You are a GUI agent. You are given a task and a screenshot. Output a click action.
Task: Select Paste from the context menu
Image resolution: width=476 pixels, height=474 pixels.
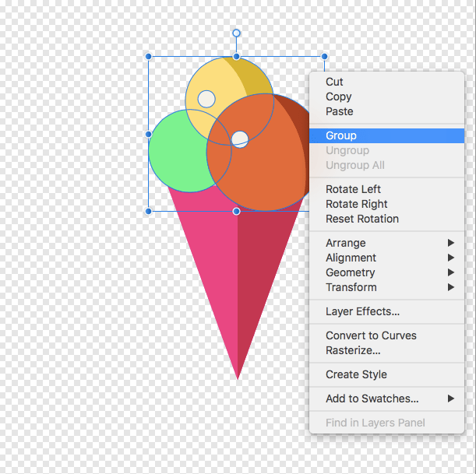(339, 111)
